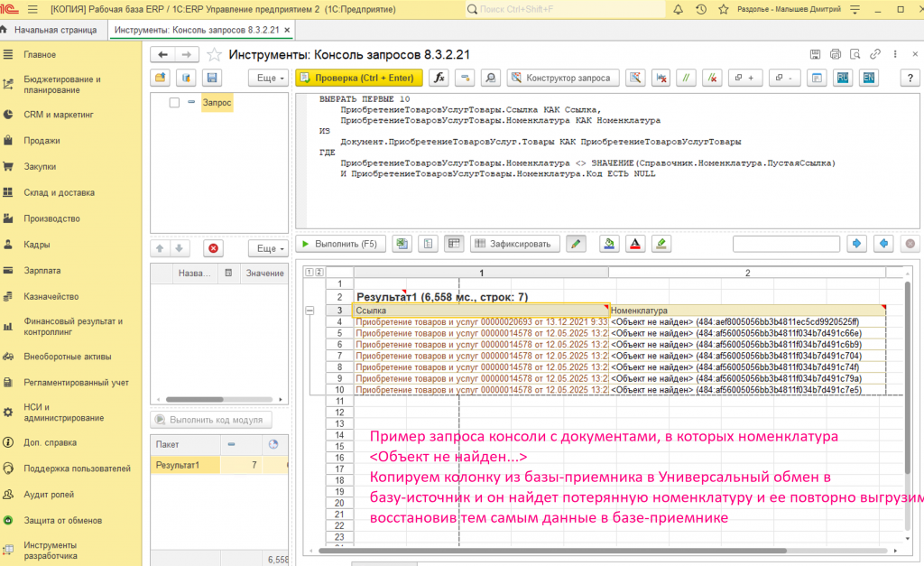Open the query file with folder icon
924x566 pixels.
(161, 78)
